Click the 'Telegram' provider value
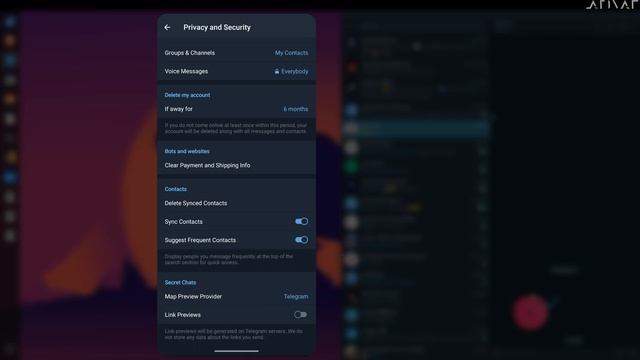The image size is (640, 360). pos(296,297)
